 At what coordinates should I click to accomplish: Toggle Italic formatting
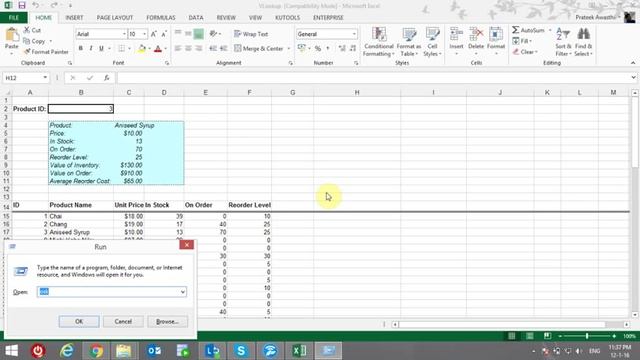pyautogui.click(x=91, y=49)
